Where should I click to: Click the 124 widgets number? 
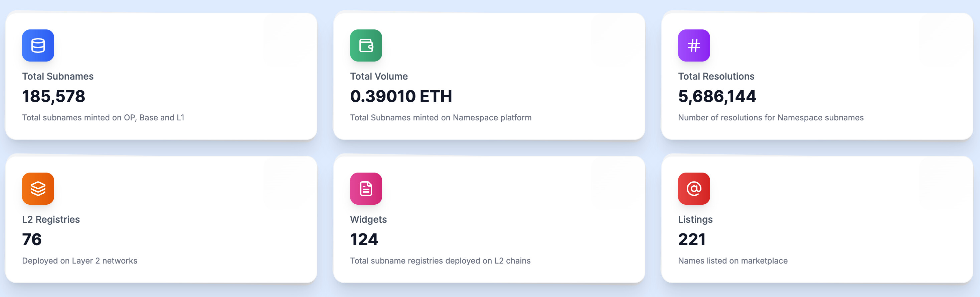[x=364, y=239]
